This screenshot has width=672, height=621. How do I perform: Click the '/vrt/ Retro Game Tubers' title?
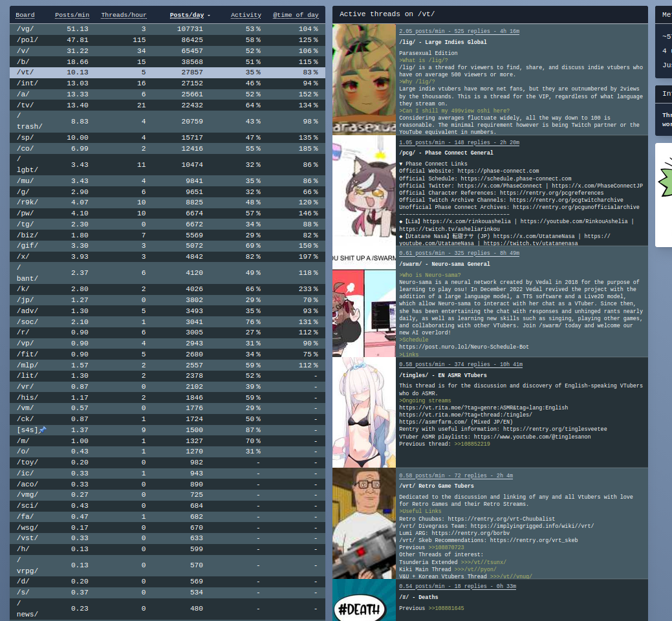[x=437, y=486]
